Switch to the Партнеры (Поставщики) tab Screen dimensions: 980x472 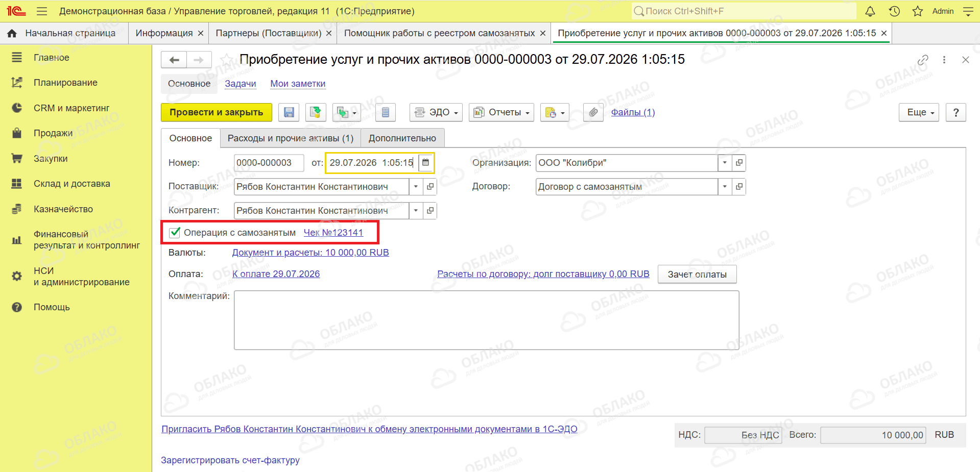(x=269, y=33)
